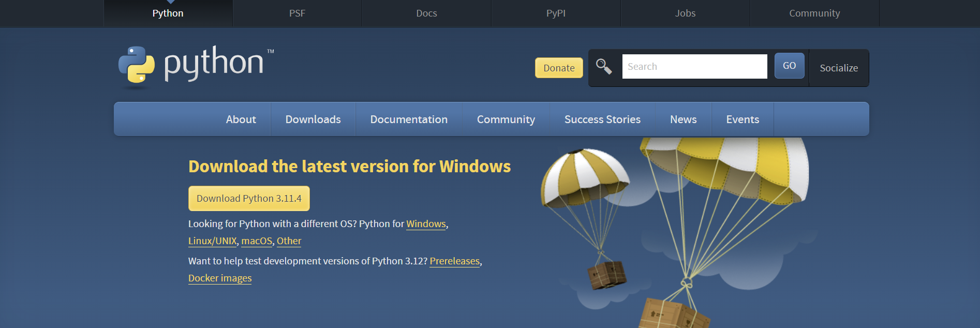This screenshot has height=328, width=980.
Task: Open Community in the main navigation
Action: coord(506,120)
